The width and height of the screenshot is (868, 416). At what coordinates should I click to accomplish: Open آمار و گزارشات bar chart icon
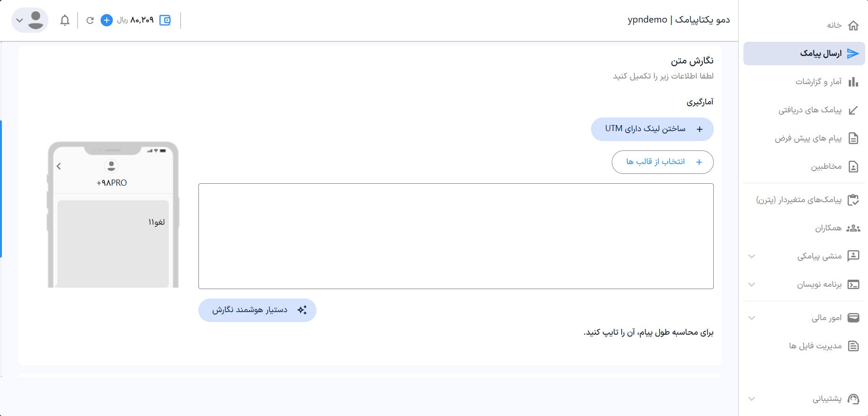click(853, 82)
